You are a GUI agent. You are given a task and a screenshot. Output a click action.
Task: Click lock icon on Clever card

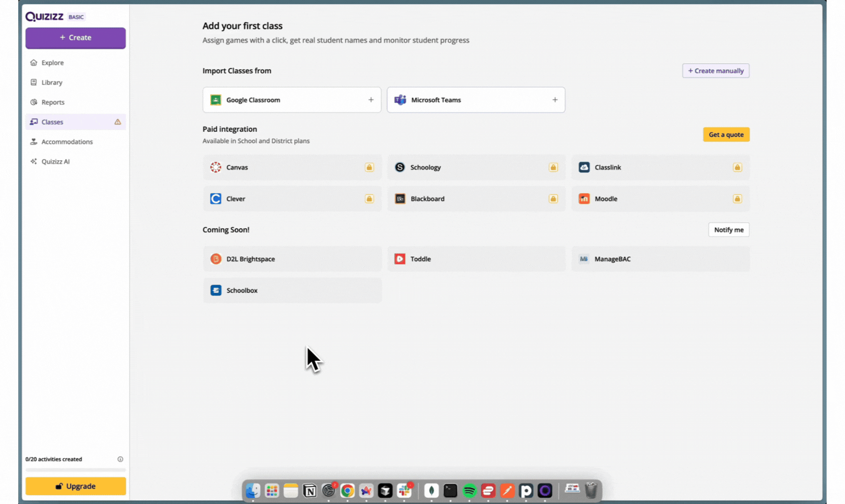[369, 199]
